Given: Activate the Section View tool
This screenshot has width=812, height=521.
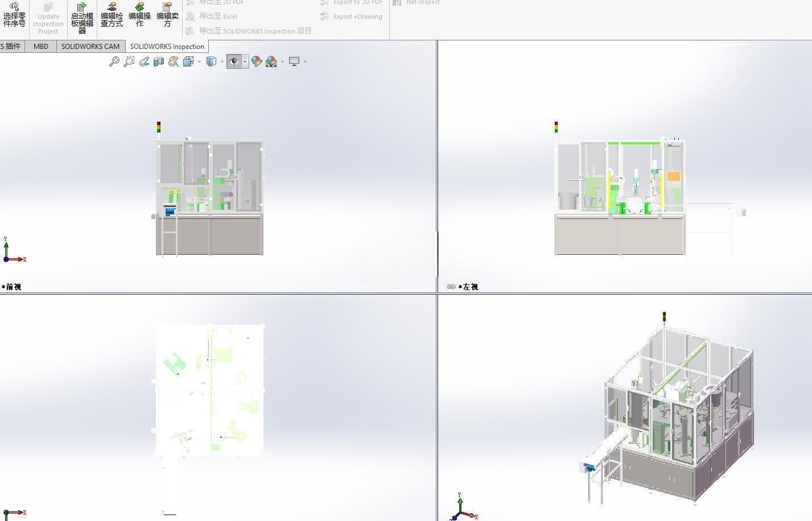Looking at the screenshot, I should click(158, 61).
